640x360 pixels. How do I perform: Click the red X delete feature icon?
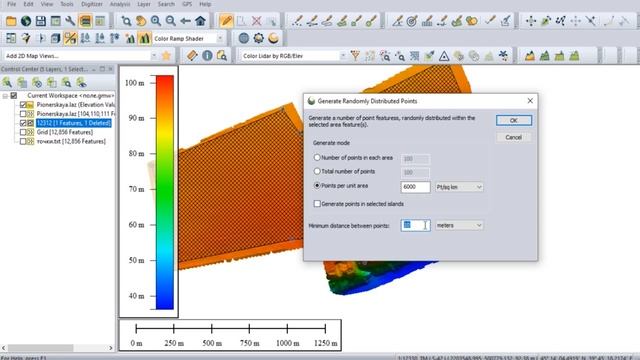tap(256, 21)
